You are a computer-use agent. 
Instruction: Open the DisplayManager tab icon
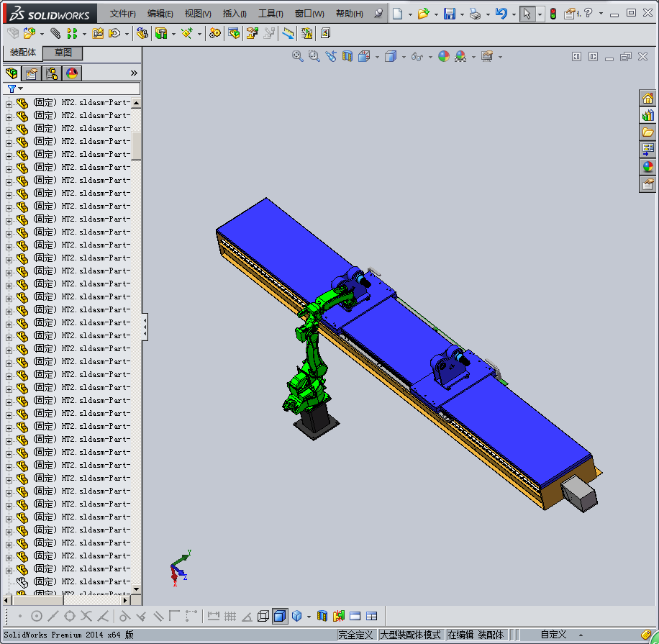click(72, 73)
